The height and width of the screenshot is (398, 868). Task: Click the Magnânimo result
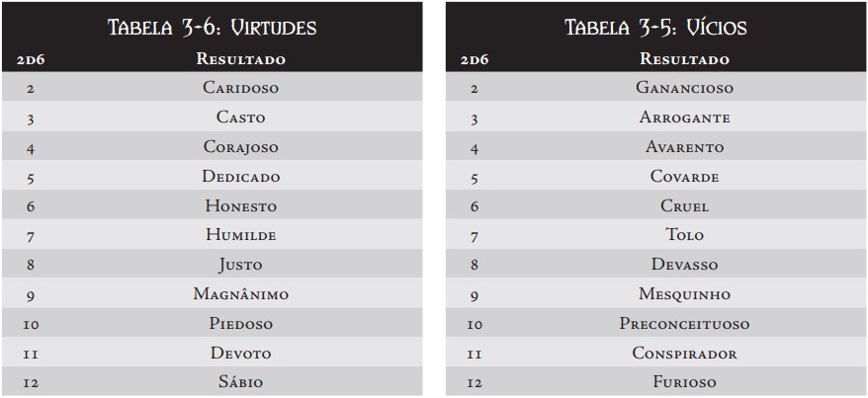(241, 293)
